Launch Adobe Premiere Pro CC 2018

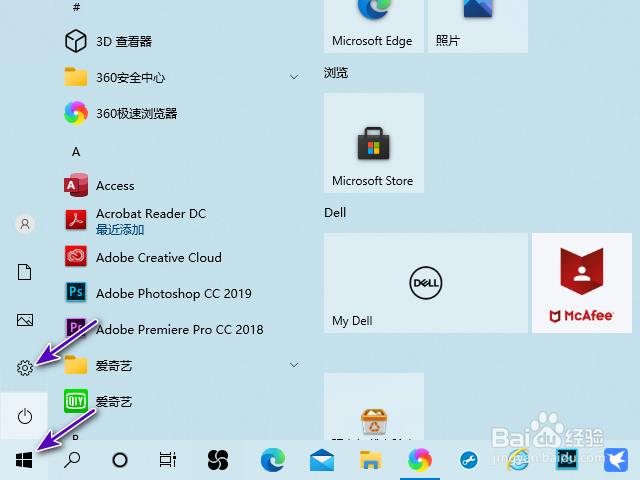pyautogui.click(x=181, y=329)
